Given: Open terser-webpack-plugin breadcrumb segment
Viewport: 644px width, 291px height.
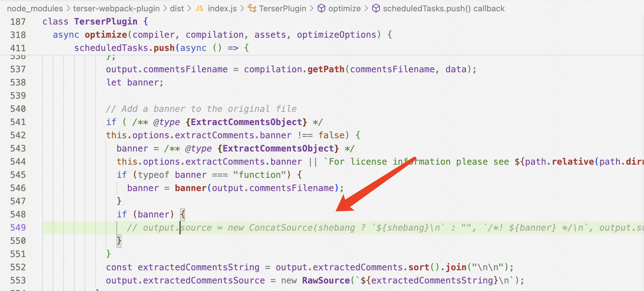Looking at the screenshot, I should point(116,8).
